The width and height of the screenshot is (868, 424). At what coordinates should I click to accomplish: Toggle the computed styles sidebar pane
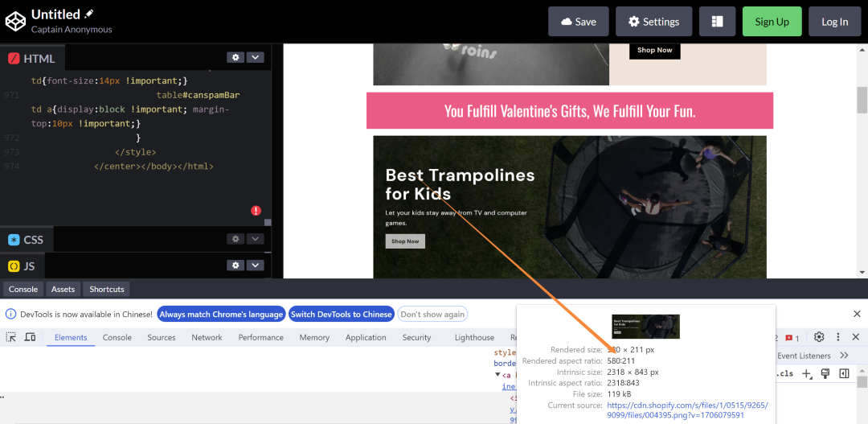tap(844, 373)
